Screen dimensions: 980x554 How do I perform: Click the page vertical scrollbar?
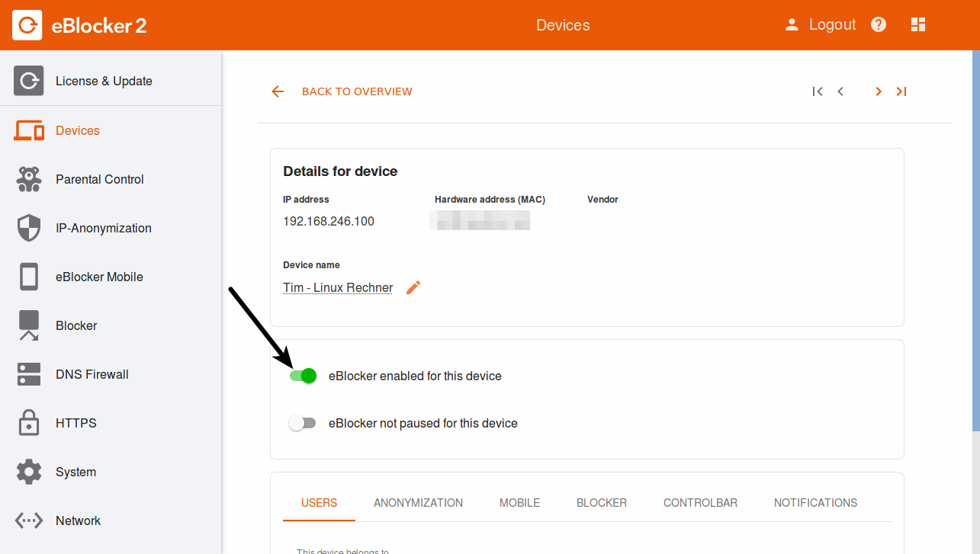[976, 240]
